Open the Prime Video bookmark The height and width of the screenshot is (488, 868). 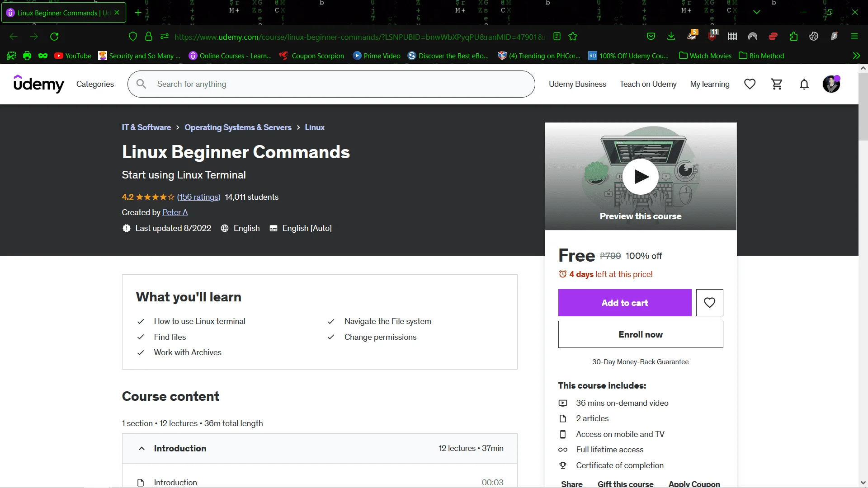click(x=377, y=56)
